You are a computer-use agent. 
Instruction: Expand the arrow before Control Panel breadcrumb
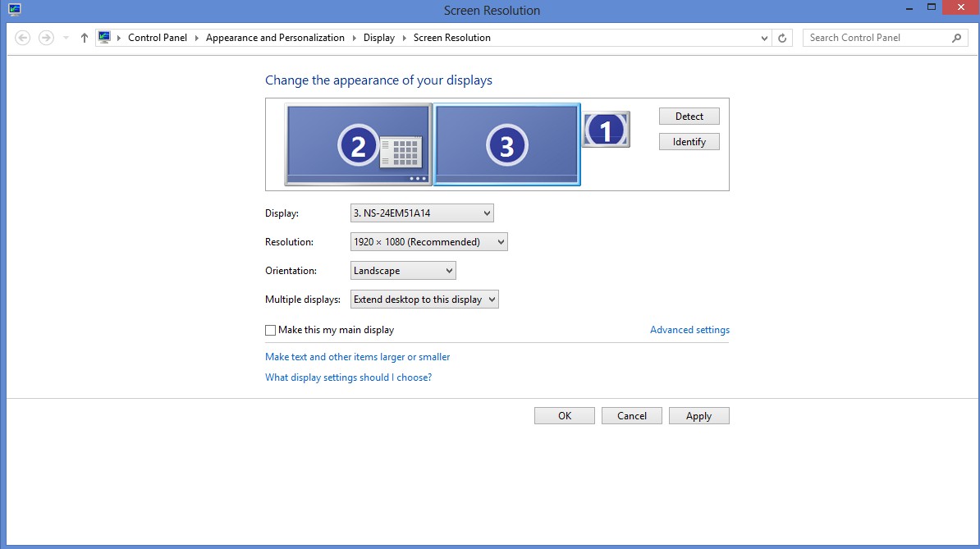119,38
